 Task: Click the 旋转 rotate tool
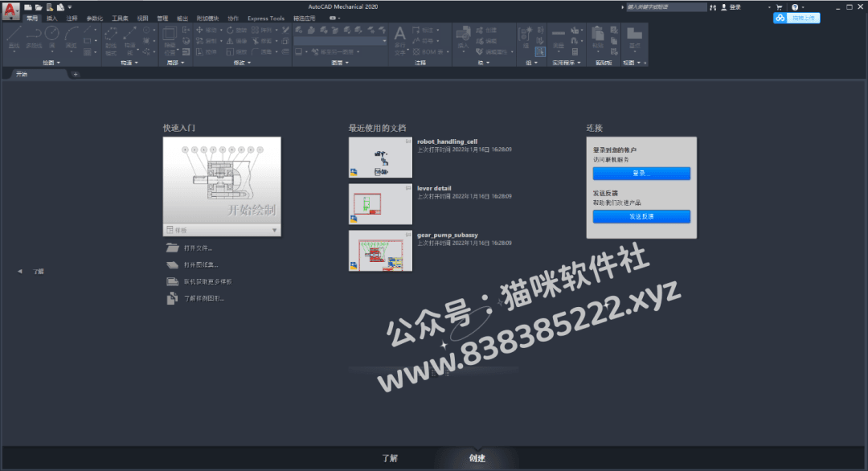coord(237,30)
